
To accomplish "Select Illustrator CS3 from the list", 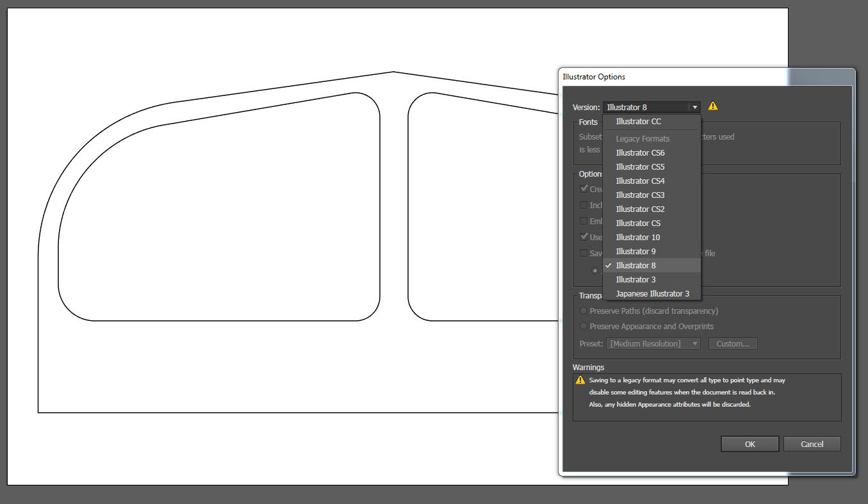I will click(652, 195).
